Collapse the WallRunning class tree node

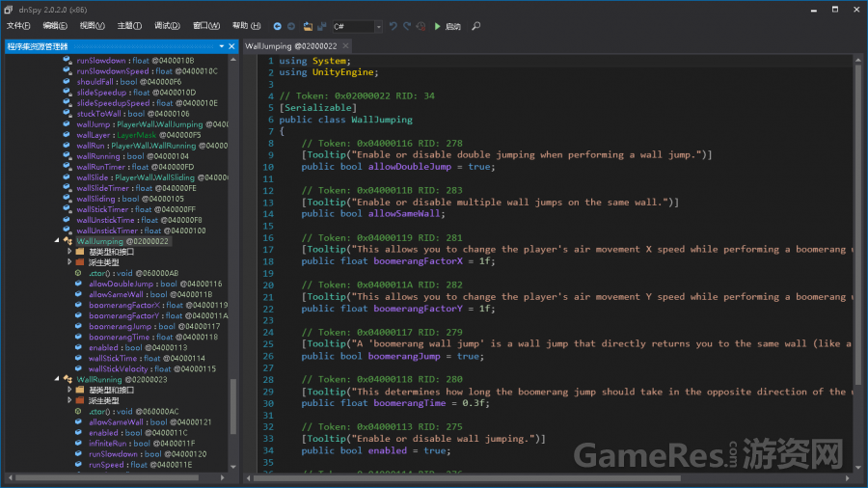[x=57, y=379]
